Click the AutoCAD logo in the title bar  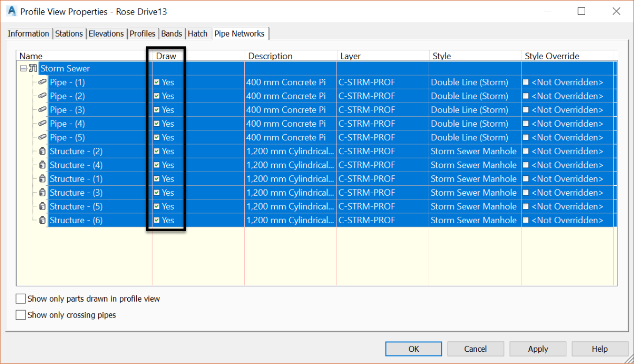click(11, 11)
